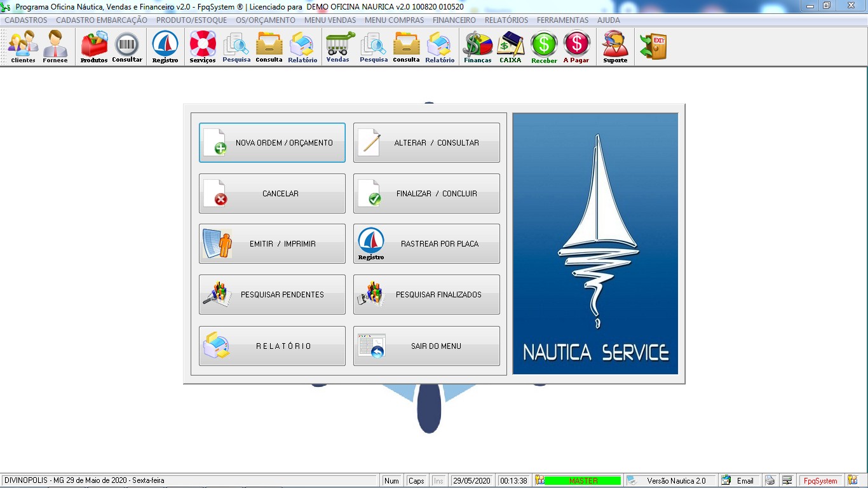Viewport: 868px width, 488px height.
Task: Click the EMITIR / IMPRIMIR button
Action: [x=272, y=244]
